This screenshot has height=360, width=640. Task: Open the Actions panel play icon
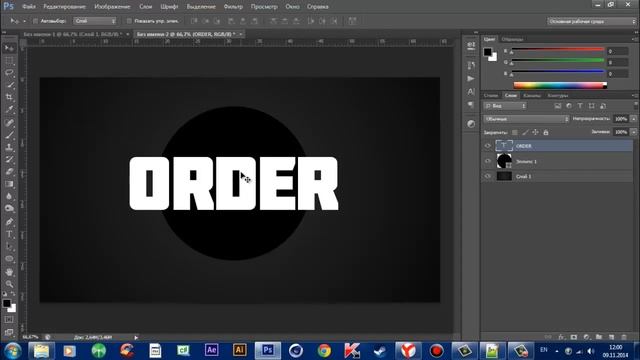point(471,78)
